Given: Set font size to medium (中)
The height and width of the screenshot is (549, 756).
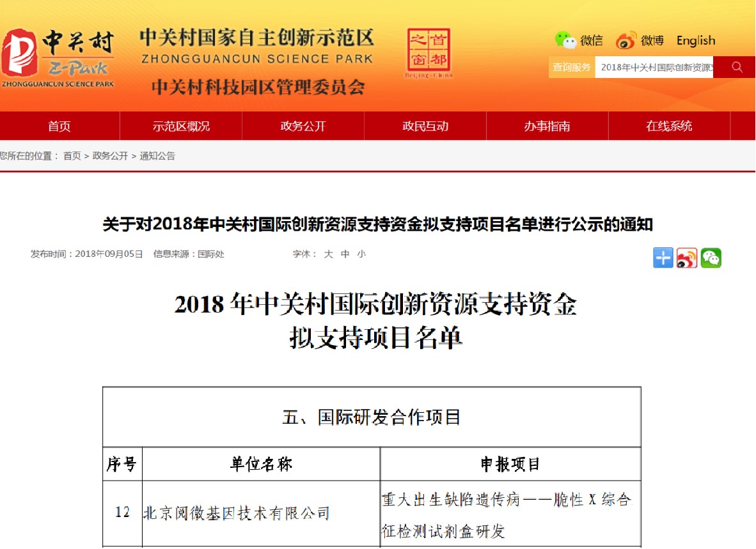Looking at the screenshot, I should tap(345, 254).
